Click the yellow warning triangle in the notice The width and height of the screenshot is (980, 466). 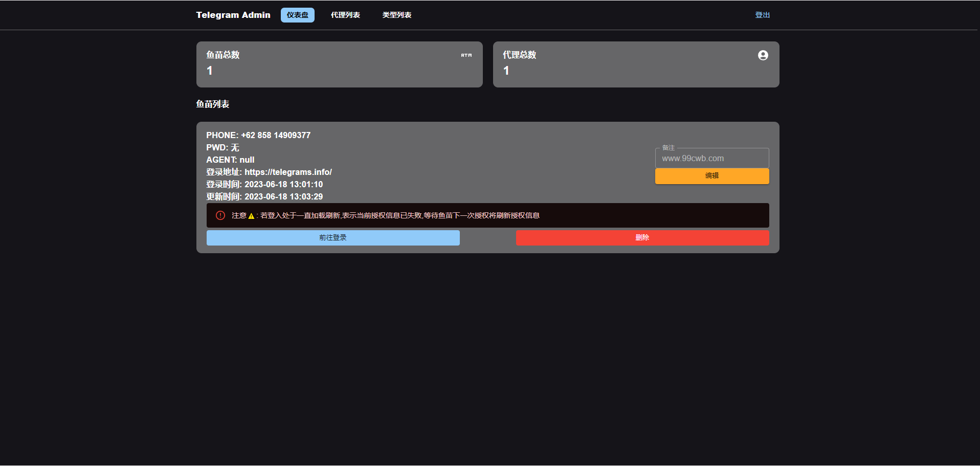(x=251, y=216)
